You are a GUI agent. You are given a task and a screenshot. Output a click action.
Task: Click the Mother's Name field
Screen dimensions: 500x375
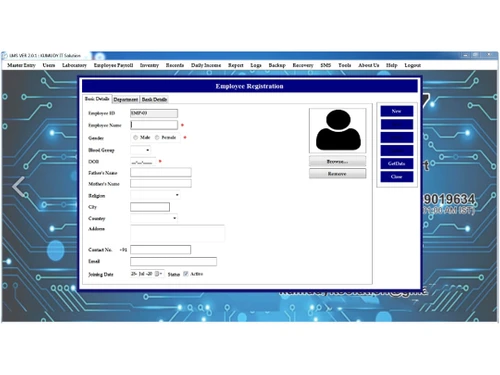(161, 183)
